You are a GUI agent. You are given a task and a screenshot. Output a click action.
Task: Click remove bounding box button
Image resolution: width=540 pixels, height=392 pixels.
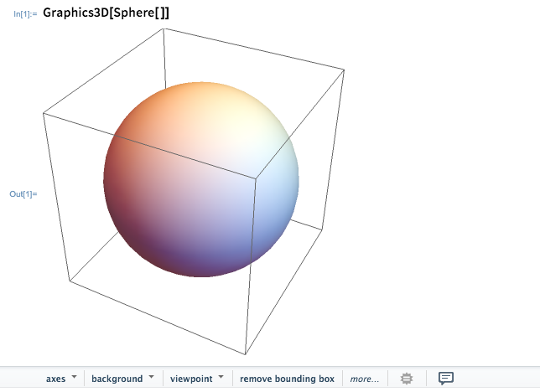[x=288, y=379]
